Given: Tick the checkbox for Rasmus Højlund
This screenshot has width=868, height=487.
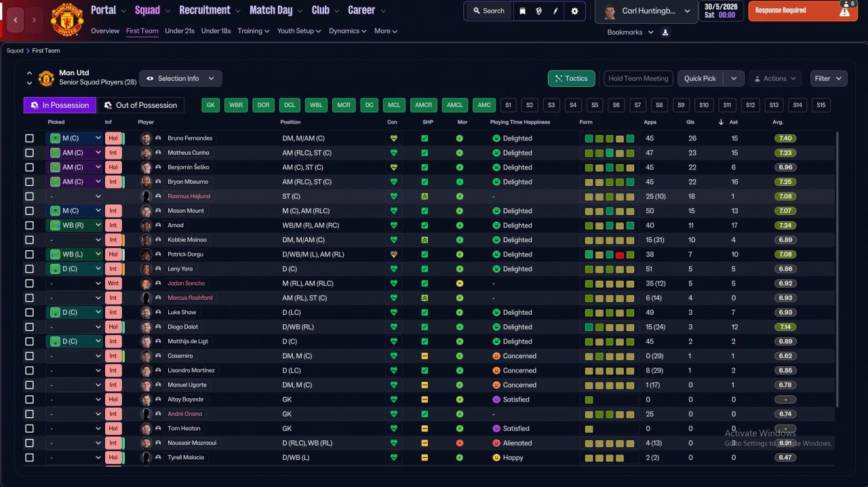Looking at the screenshot, I should [29, 197].
